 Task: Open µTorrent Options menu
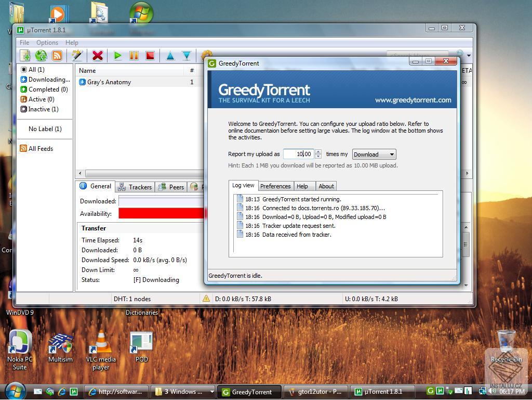point(47,43)
